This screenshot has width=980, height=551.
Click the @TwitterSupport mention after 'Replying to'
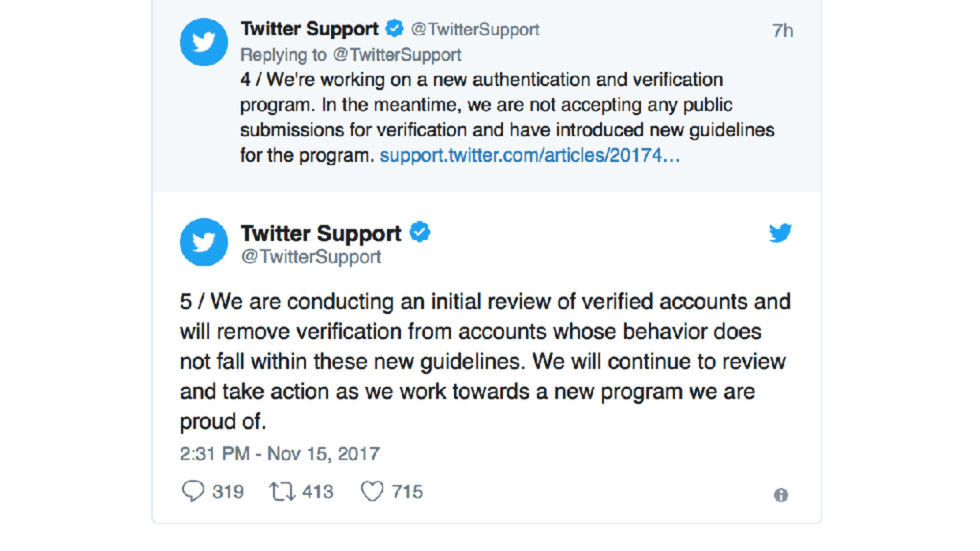tap(397, 55)
